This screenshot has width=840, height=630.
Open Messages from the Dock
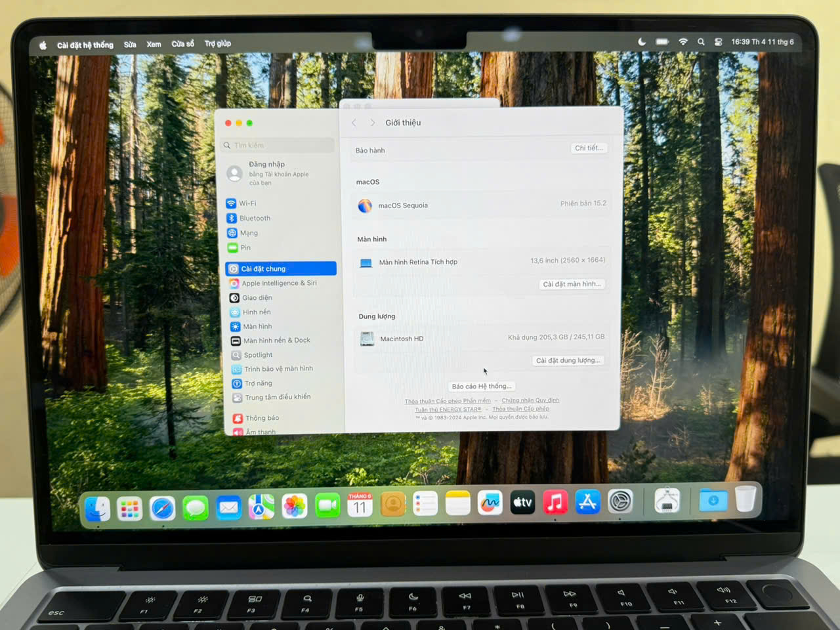(196, 508)
